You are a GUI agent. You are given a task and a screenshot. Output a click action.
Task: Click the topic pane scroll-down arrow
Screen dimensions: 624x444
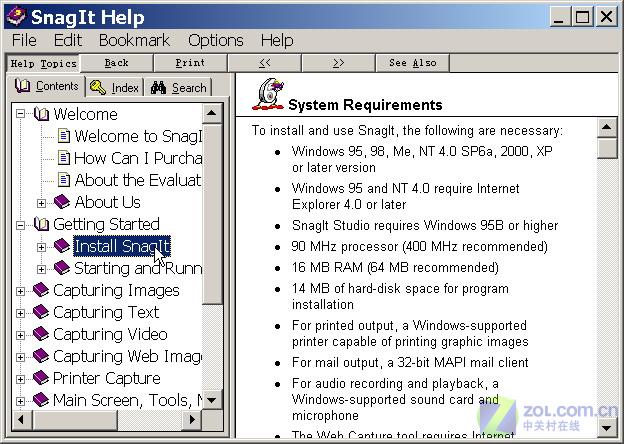click(606, 428)
